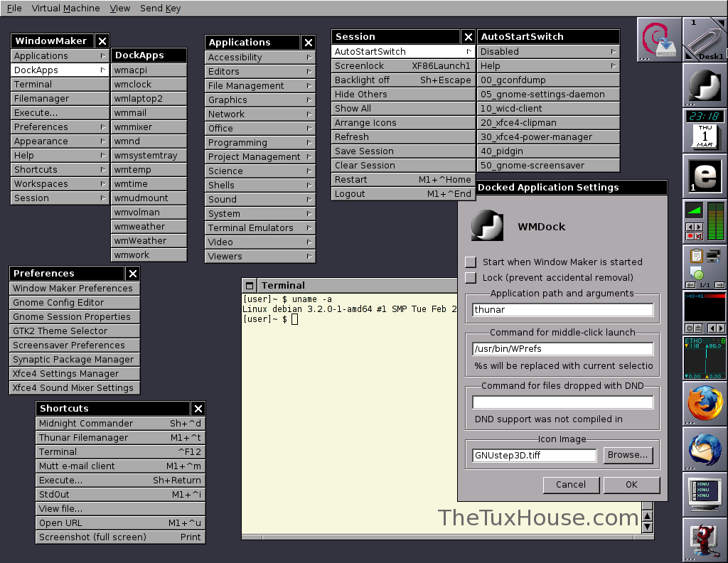The image size is (728, 563).
Task: Open the Send Key menu
Action: point(160,9)
